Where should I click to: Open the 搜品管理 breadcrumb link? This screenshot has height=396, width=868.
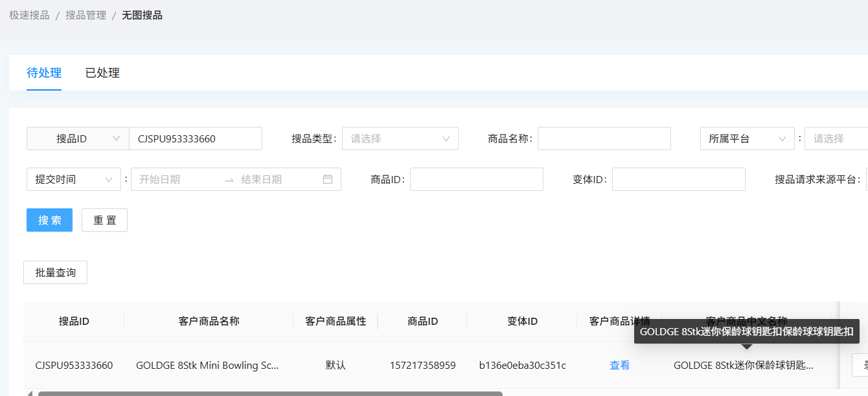click(86, 15)
